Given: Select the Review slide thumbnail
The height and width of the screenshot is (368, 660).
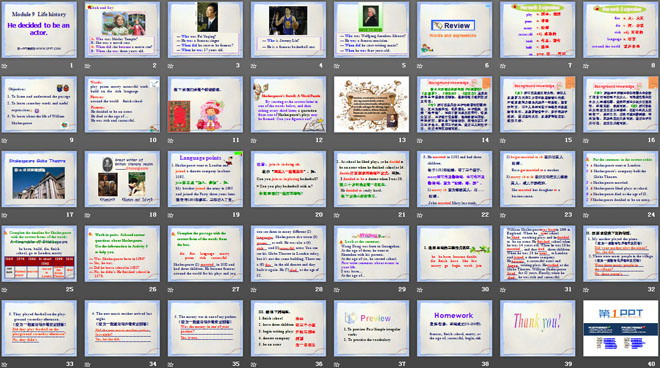Looking at the screenshot, I should [x=454, y=30].
